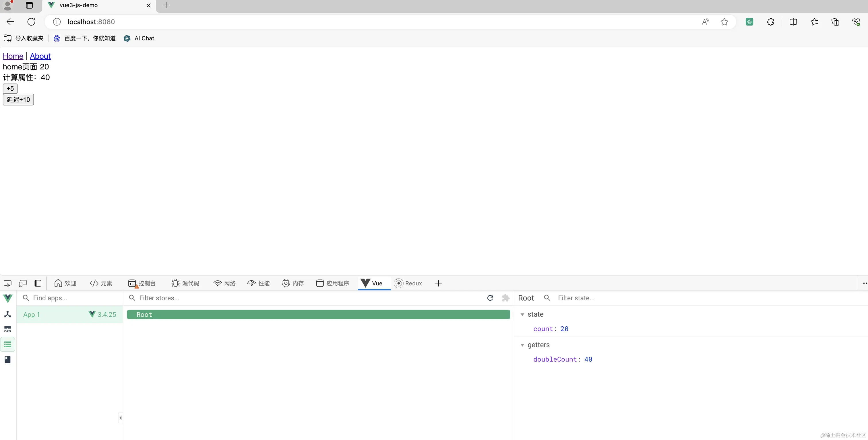Open the components tree view in Vue devtools
The height and width of the screenshot is (440, 868).
tap(7, 314)
